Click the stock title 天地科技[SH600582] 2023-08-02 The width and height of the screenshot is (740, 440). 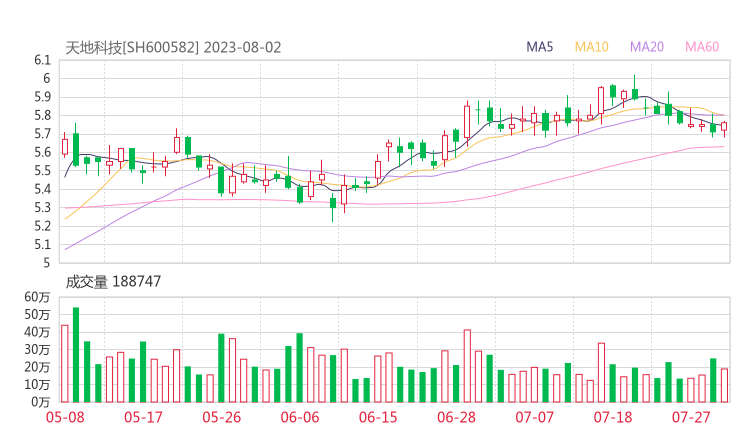pyautogui.click(x=173, y=48)
